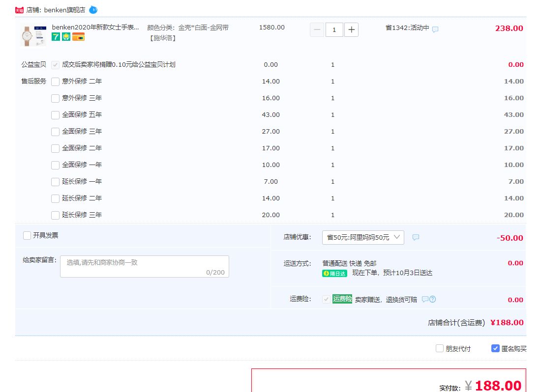Click the 颜色分类 金壳*白面-金网带 text
Image resolution: width=541 pixels, height=392 pixels.
(x=188, y=28)
